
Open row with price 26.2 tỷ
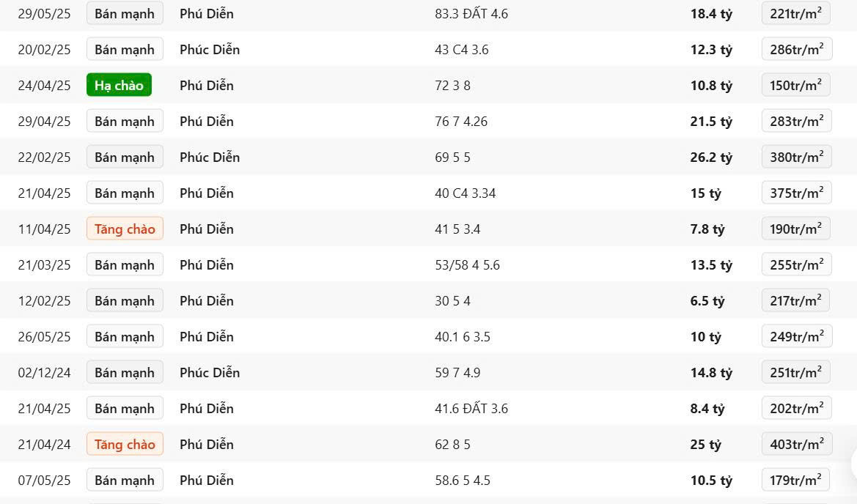click(x=428, y=157)
